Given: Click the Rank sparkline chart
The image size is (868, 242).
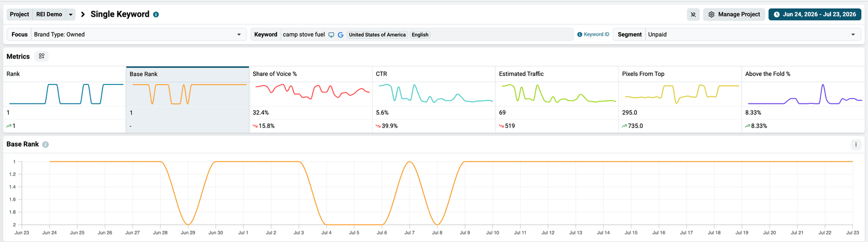Looking at the screenshot, I should click(66, 94).
